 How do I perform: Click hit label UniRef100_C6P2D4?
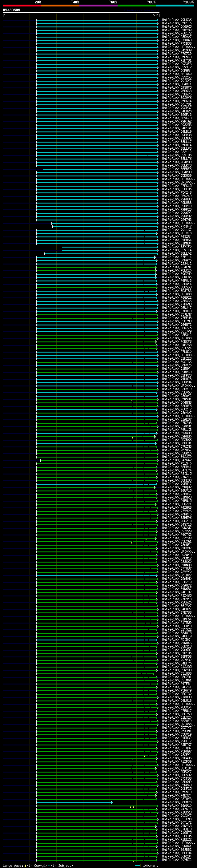point(176,856)
